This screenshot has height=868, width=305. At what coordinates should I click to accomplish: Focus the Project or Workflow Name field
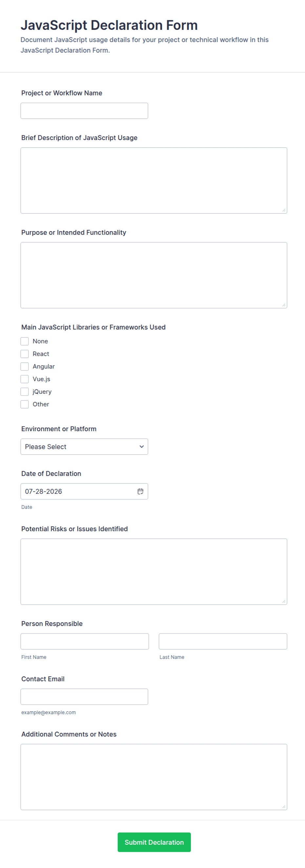tap(84, 111)
